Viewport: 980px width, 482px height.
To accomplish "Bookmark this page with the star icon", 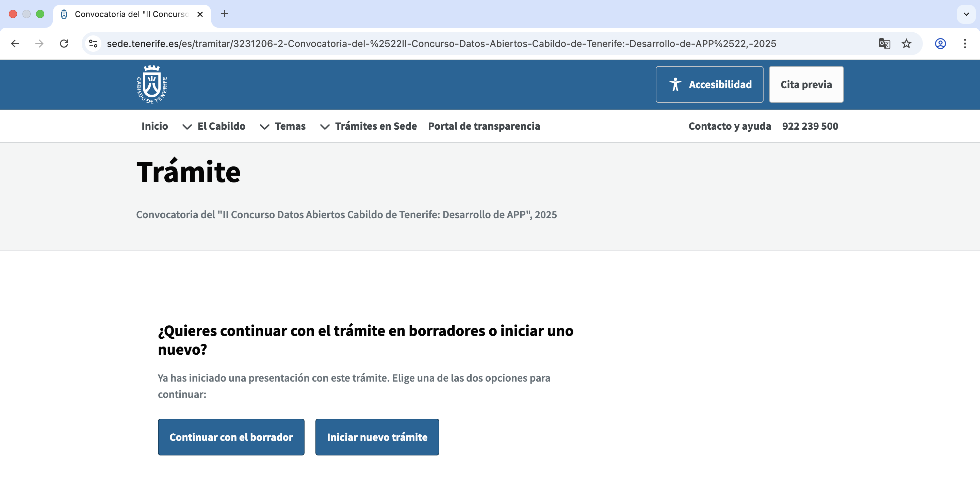I will [906, 44].
